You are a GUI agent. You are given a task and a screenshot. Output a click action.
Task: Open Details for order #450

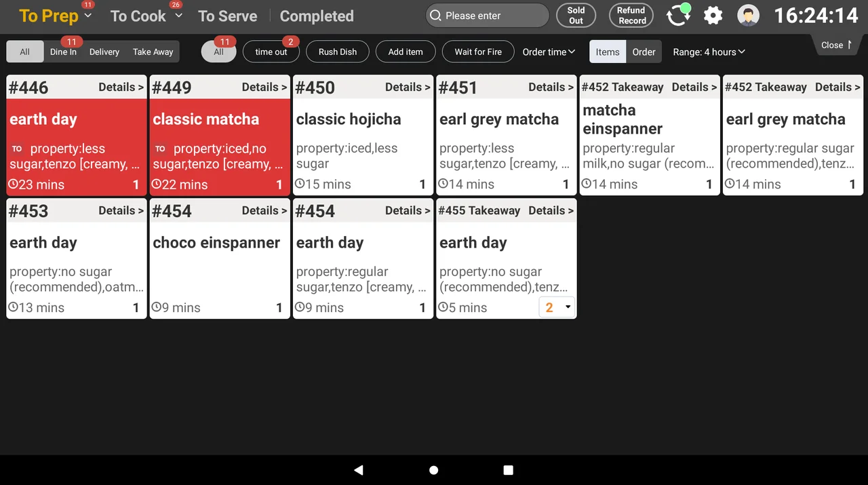pyautogui.click(x=408, y=87)
